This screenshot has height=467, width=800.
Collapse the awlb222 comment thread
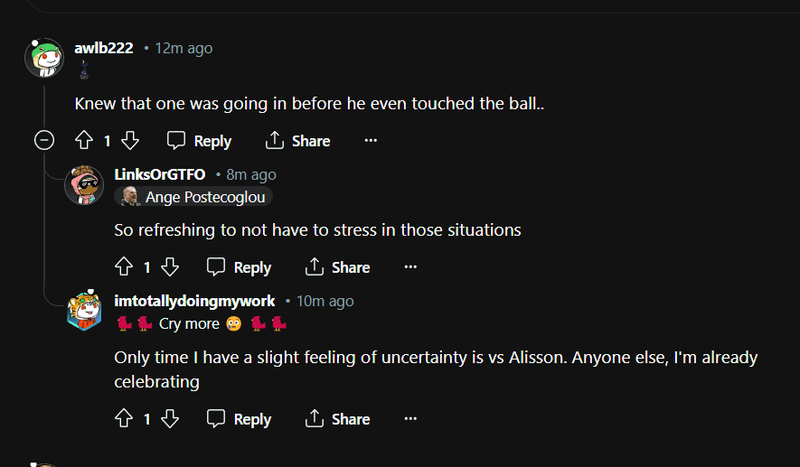(44, 141)
